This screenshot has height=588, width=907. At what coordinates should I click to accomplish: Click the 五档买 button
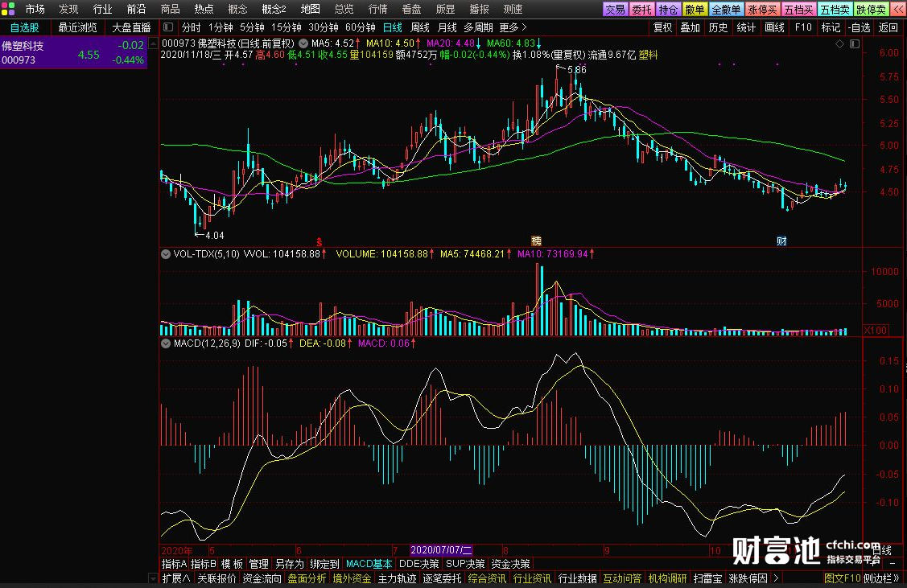pyautogui.click(x=798, y=10)
